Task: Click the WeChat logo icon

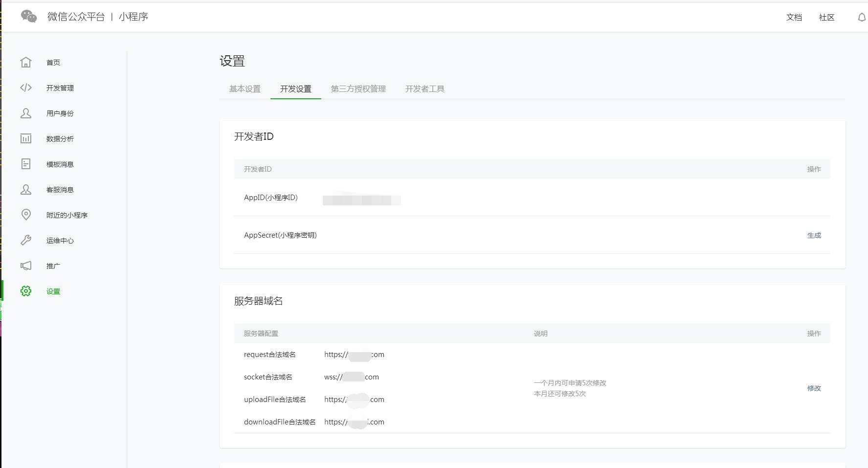Action: click(29, 17)
